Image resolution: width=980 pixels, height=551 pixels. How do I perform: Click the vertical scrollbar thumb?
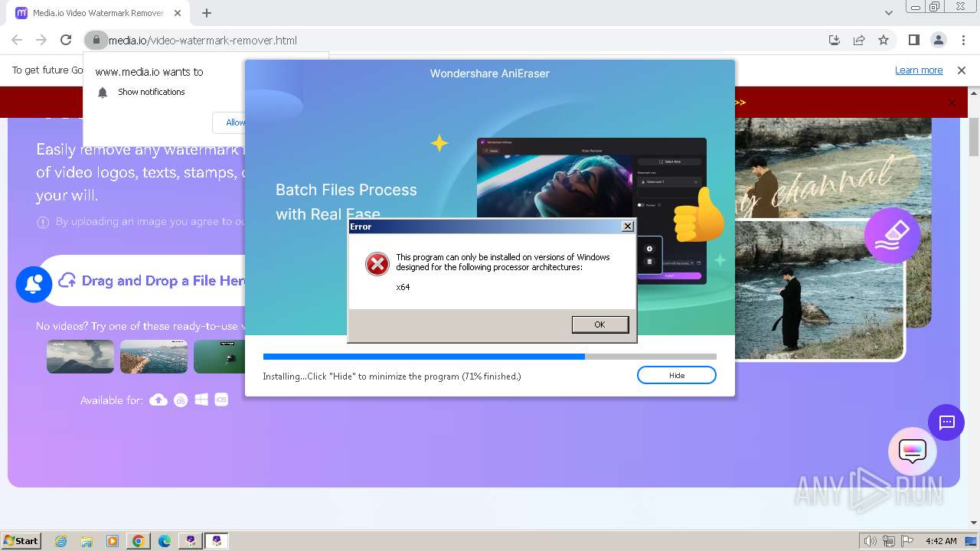pos(974,137)
